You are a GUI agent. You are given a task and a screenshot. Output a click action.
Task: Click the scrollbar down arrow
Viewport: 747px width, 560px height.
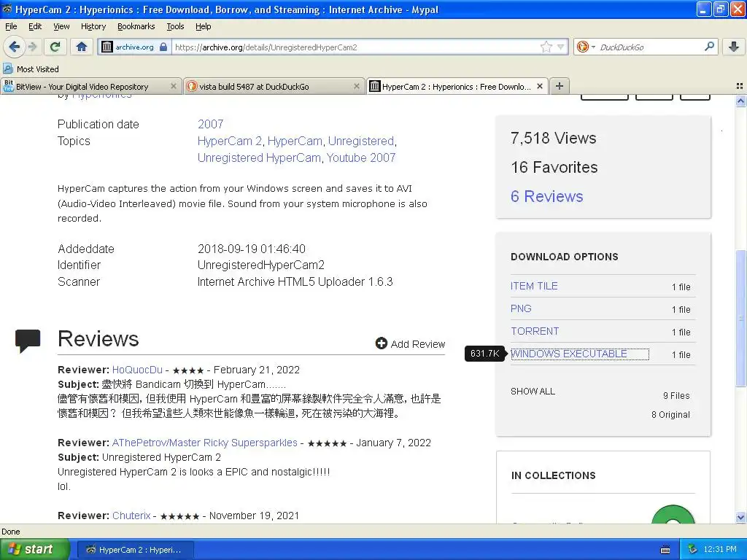click(x=741, y=518)
